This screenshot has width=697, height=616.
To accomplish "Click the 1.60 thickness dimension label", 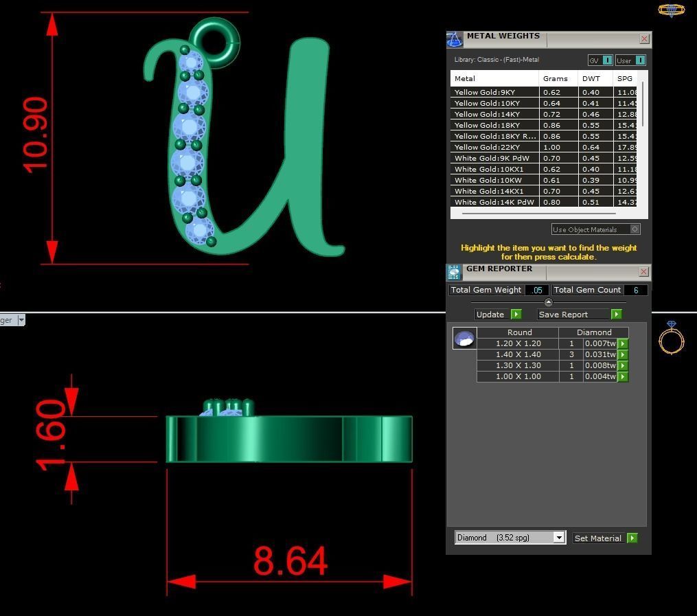I will (x=51, y=435).
